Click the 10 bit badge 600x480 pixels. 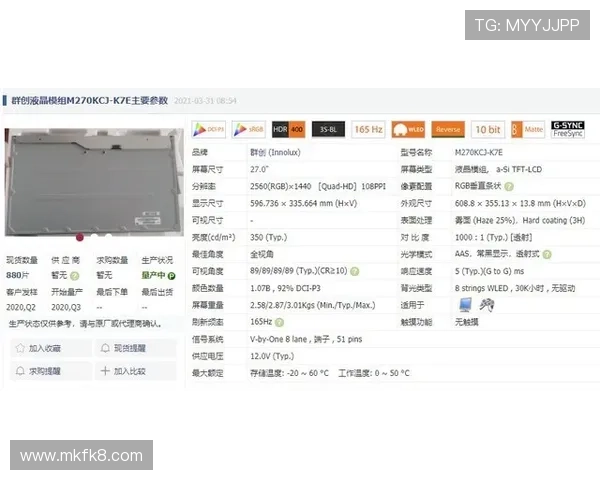[488, 129]
